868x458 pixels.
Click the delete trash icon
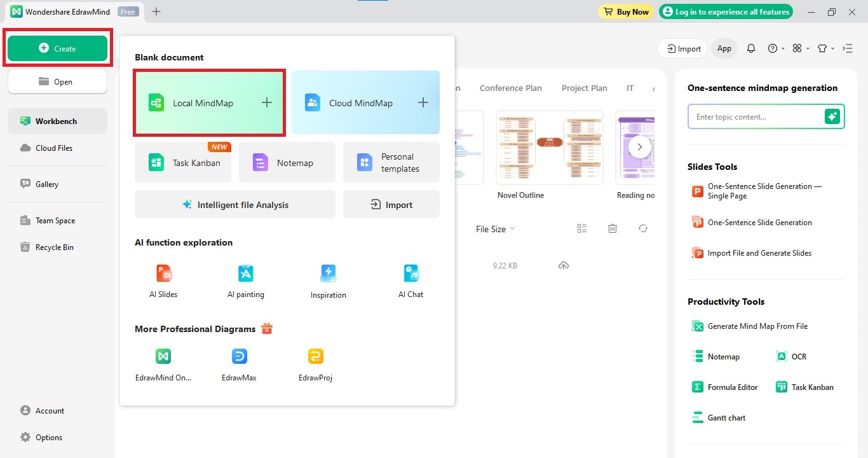[613, 228]
